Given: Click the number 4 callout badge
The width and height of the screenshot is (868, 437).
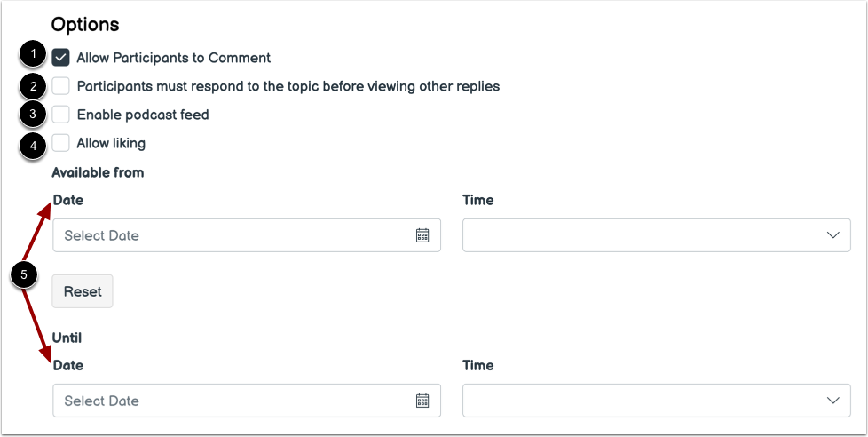Looking at the screenshot, I should coord(34,143).
